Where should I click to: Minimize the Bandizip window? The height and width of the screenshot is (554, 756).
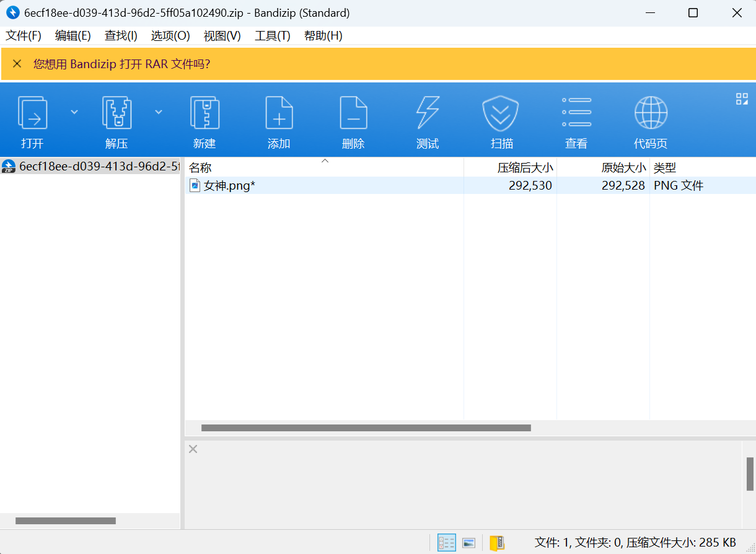pyautogui.click(x=650, y=12)
